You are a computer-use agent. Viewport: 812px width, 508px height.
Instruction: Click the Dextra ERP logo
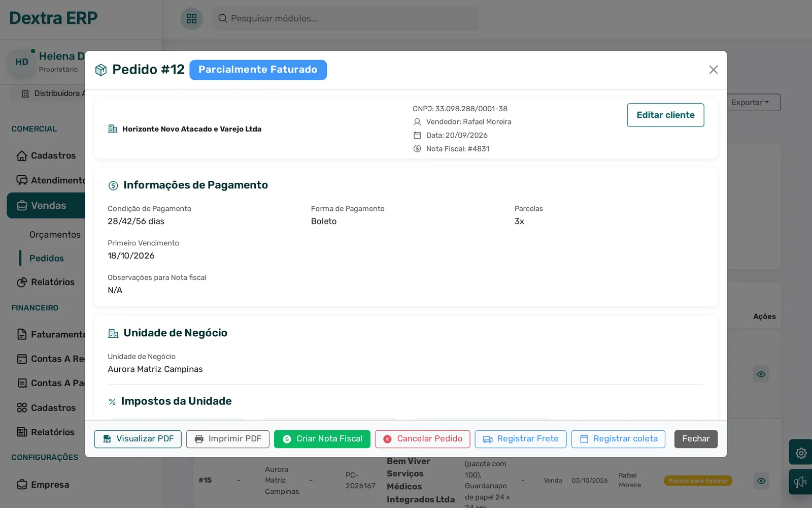point(53,18)
